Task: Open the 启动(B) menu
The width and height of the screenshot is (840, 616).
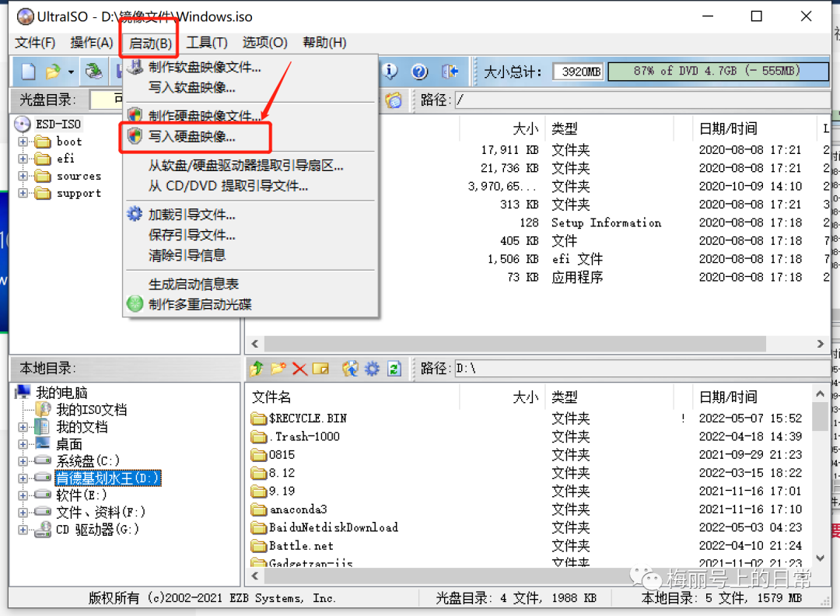Action: tap(151, 43)
